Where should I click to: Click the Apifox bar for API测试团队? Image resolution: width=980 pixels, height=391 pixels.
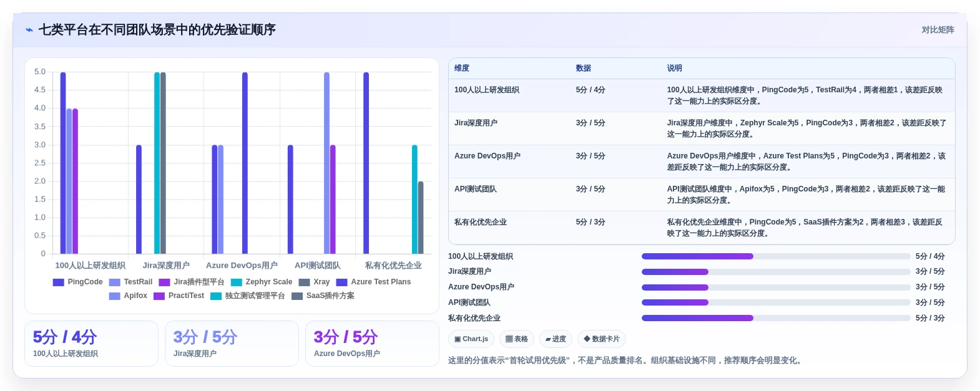pos(326,163)
